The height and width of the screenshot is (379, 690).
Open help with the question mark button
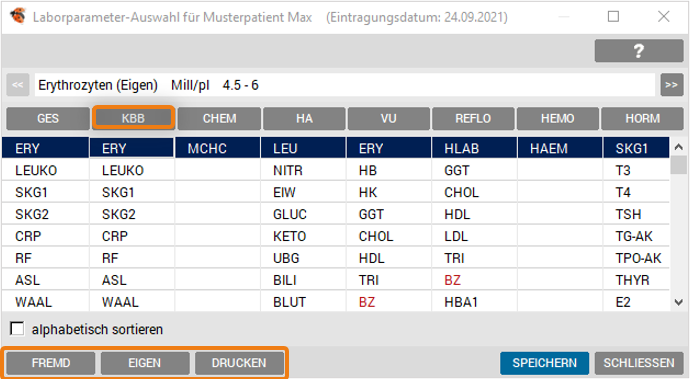639,51
